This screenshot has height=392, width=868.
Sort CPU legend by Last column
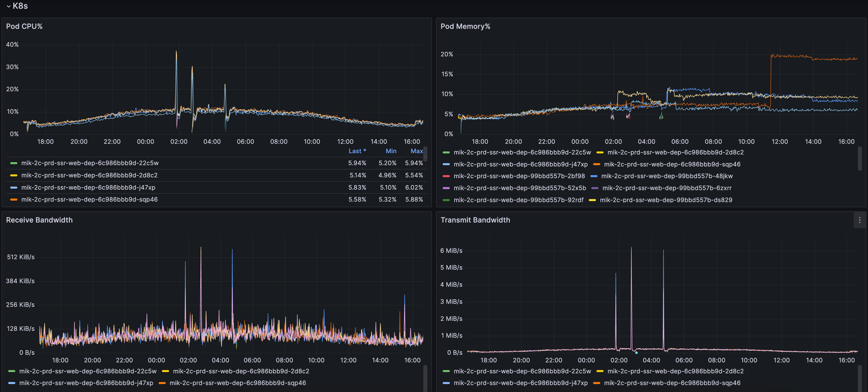pos(357,151)
